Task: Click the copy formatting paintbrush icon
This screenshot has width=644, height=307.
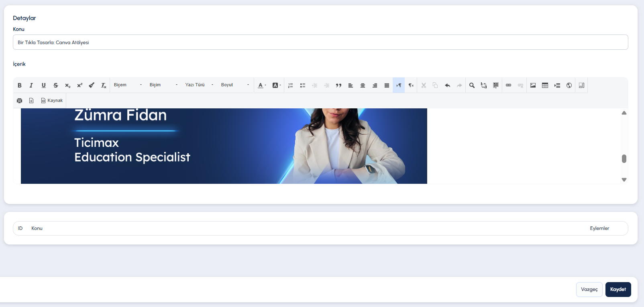Action: (x=92, y=85)
